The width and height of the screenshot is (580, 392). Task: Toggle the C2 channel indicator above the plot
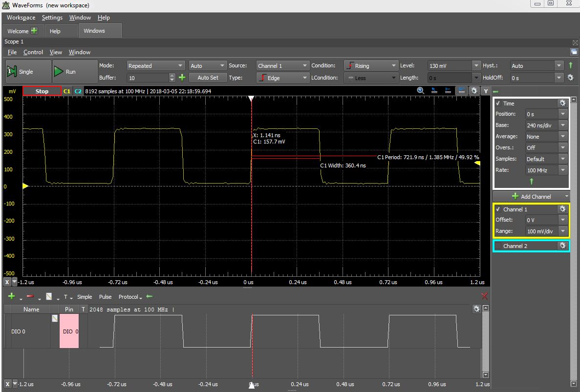point(78,91)
